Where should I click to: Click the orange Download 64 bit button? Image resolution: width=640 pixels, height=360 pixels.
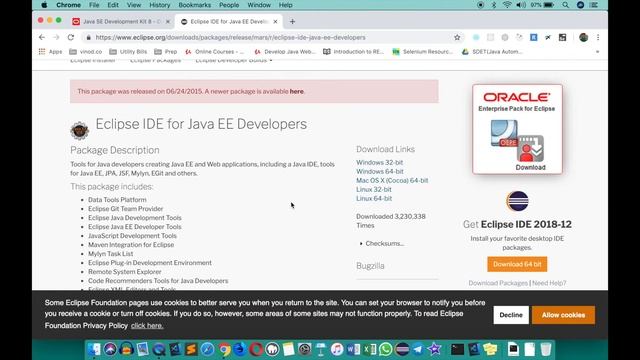(x=517, y=264)
